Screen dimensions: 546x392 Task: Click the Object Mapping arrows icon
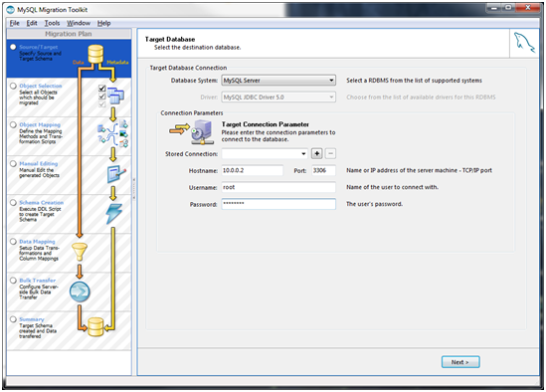[112, 134]
